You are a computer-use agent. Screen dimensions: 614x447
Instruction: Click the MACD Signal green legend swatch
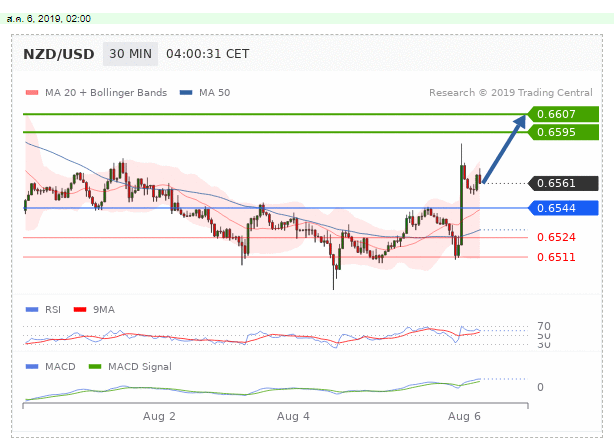[x=95, y=367]
